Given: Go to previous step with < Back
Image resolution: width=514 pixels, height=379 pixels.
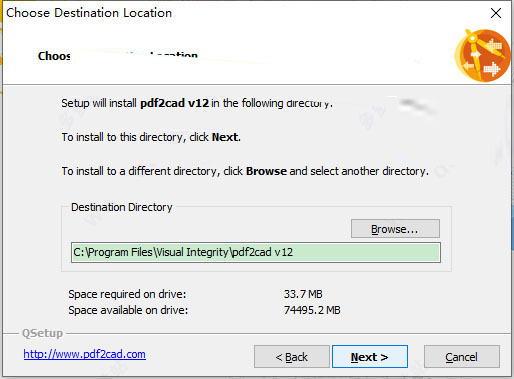Looking at the screenshot, I should (292, 357).
